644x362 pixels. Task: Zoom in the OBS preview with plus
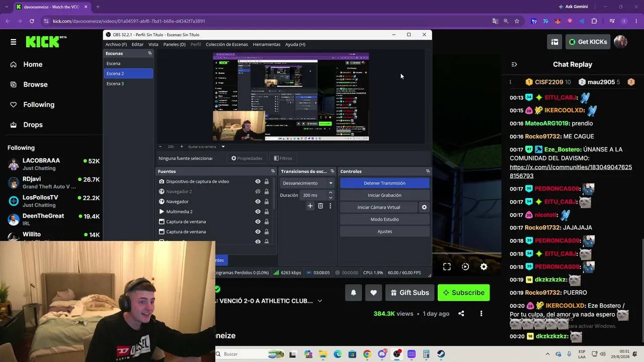coord(182,147)
